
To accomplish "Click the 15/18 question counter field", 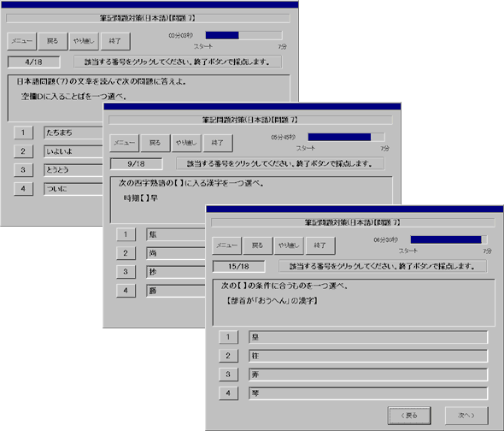I will (239, 267).
